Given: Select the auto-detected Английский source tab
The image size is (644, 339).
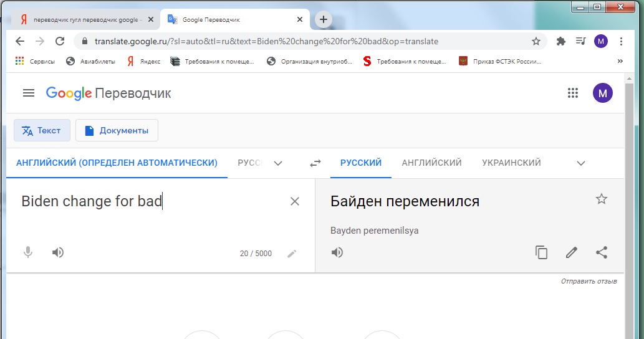Looking at the screenshot, I should 117,163.
